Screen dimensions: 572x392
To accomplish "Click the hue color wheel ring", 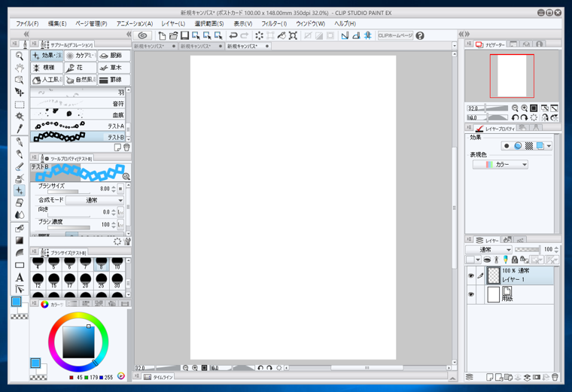I will pyautogui.click(x=78, y=315).
